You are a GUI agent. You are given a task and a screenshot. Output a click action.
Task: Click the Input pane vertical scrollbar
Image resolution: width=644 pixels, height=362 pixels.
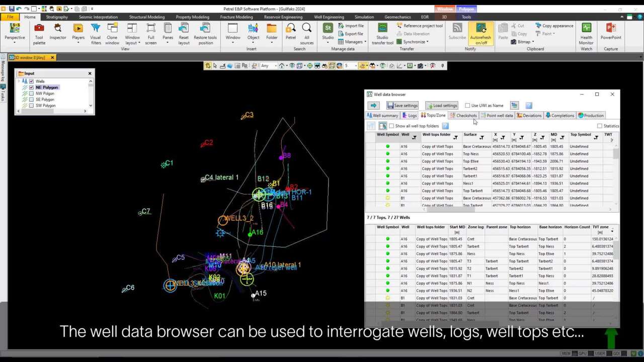[91, 94]
